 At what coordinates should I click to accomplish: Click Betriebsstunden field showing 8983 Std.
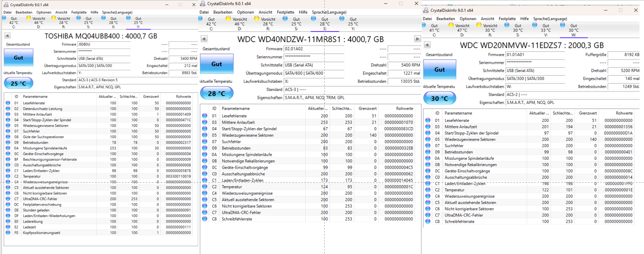[184, 73]
